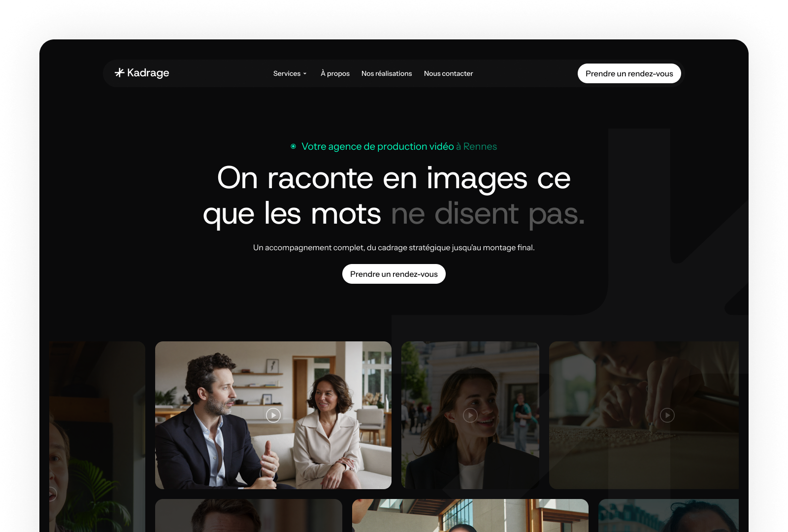Play the video of the couple on the sofa

(273, 415)
